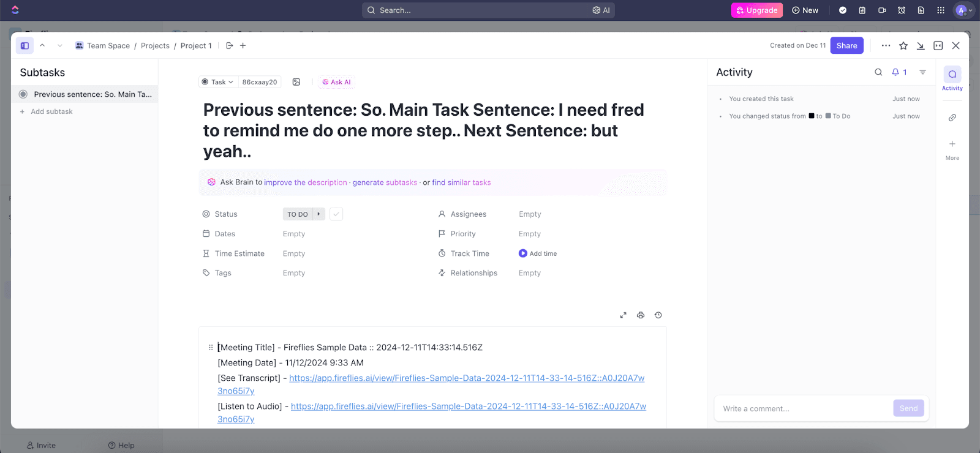Mark task complete with status checkmark
The width and height of the screenshot is (980, 453).
[336, 214]
